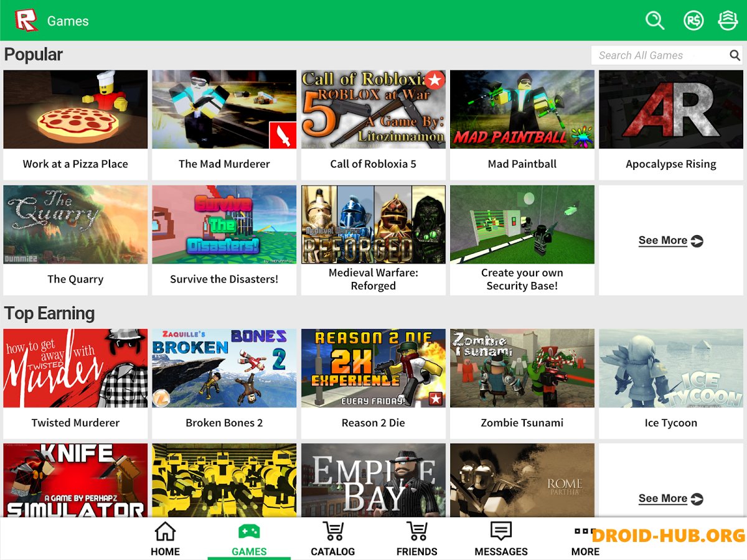Click See More in Popular section
Screen dimensions: 747x560
tap(670, 241)
